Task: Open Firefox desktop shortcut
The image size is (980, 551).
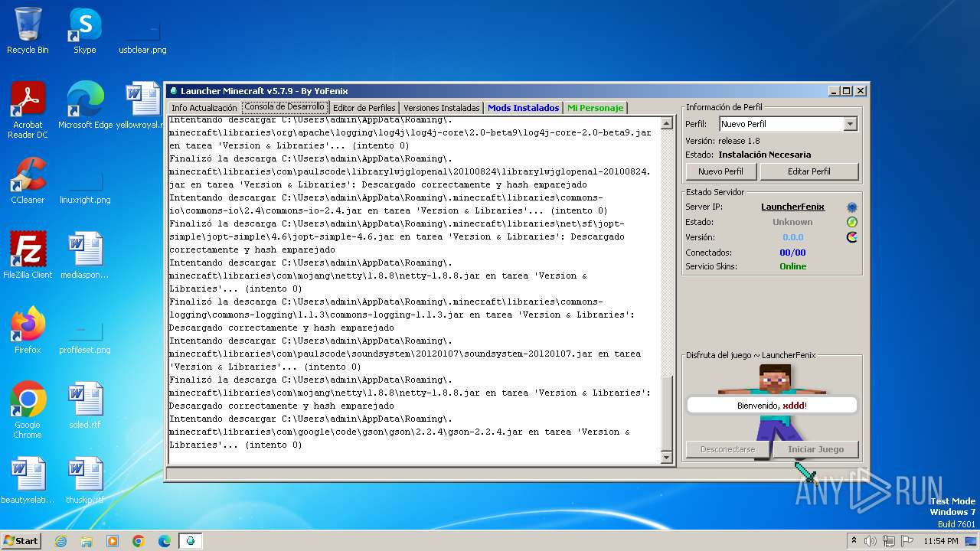Action: 28,331
